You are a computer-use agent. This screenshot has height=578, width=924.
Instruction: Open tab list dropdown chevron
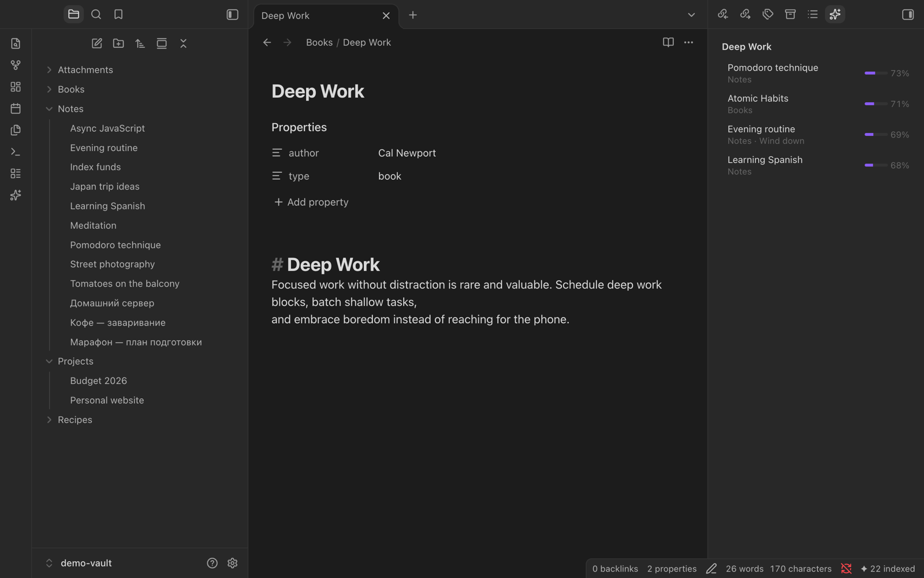pos(691,15)
